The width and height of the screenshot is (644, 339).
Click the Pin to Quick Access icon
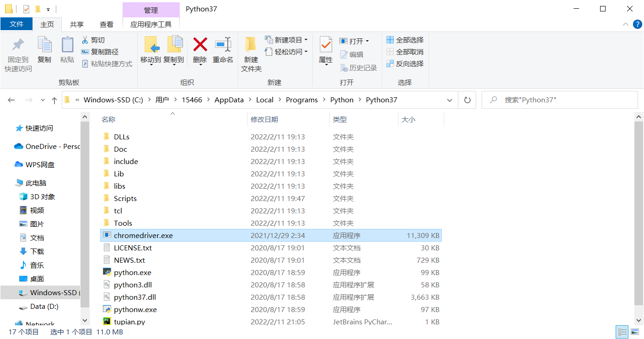coord(18,45)
